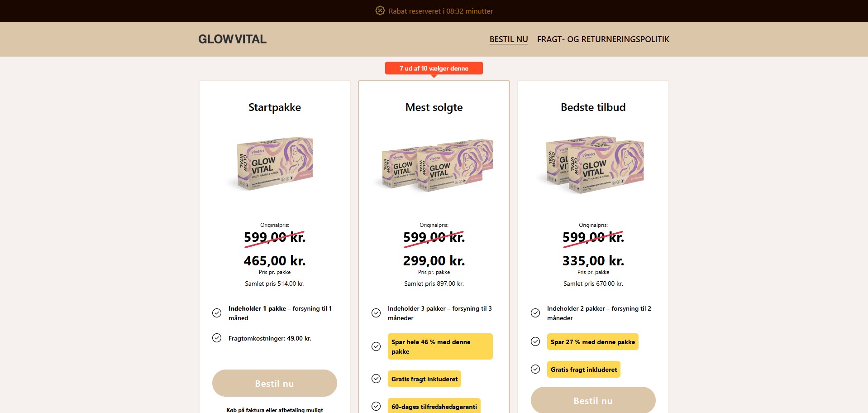Open the BESTIL NU menu item
Viewport: 868px width, 413px height.
(509, 39)
